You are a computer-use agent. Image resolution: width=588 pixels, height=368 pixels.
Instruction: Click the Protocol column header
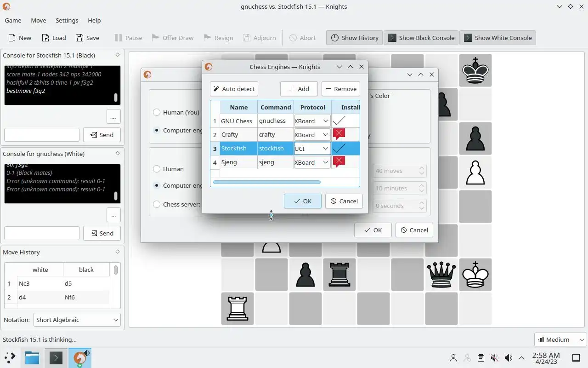point(312,107)
